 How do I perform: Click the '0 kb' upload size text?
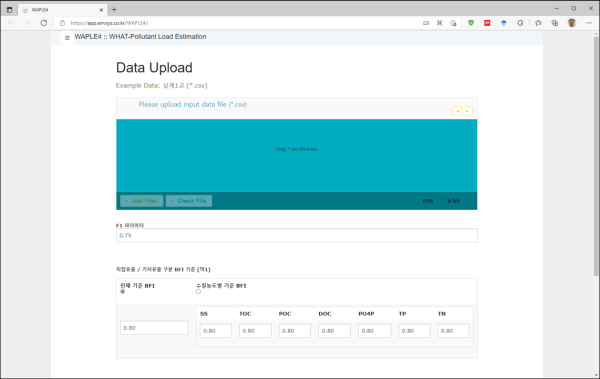coord(454,201)
